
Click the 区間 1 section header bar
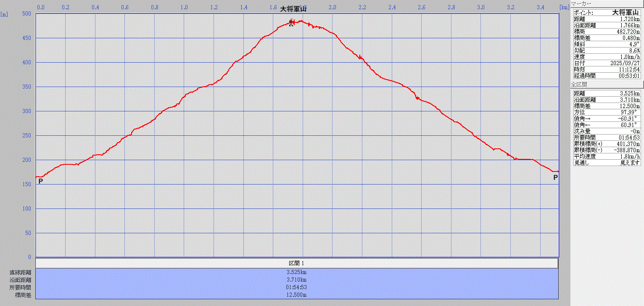297,263
